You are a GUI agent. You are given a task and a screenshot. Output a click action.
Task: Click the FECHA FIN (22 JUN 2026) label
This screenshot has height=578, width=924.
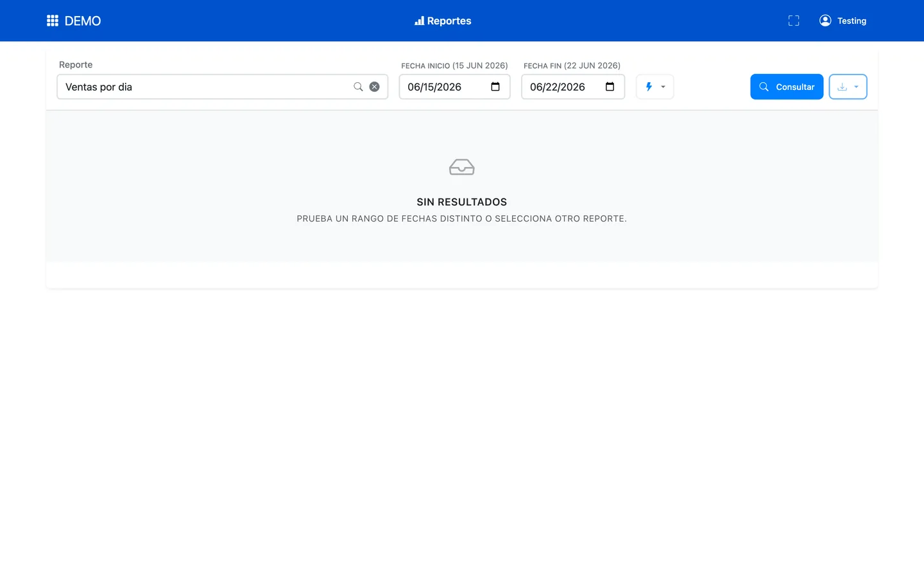point(572,66)
